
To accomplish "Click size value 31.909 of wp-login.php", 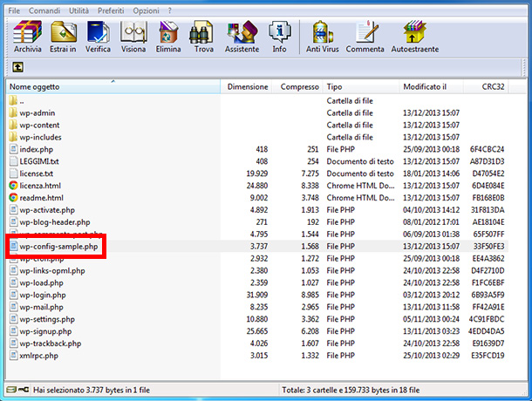I will click(x=257, y=295).
